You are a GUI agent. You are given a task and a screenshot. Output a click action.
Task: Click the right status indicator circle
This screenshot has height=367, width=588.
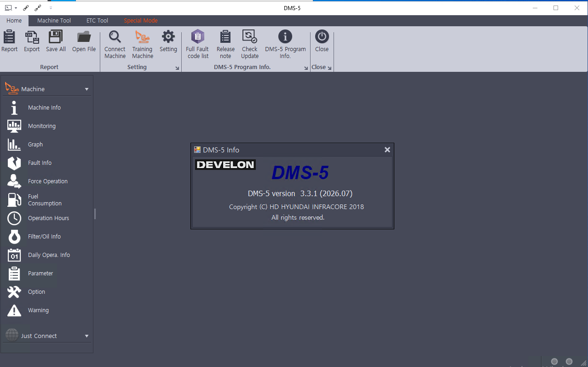click(569, 361)
